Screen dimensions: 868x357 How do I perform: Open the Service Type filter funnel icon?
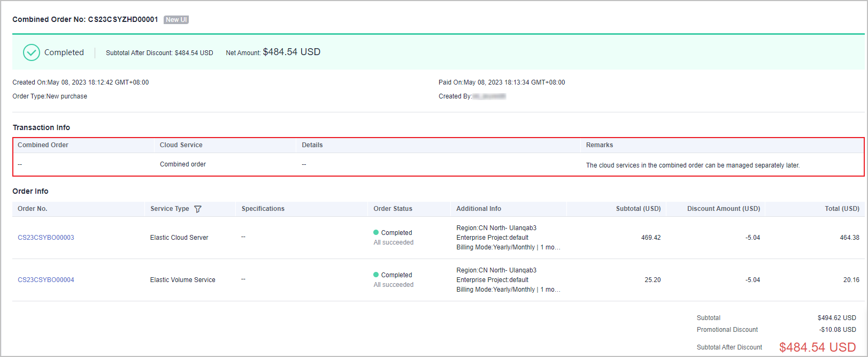(197, 209)
